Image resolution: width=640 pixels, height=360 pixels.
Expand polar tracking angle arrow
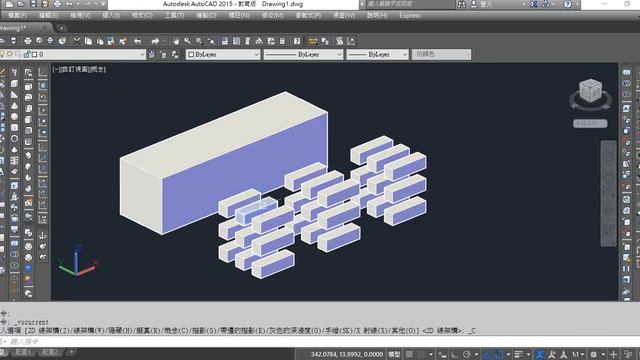coord(476,354)
